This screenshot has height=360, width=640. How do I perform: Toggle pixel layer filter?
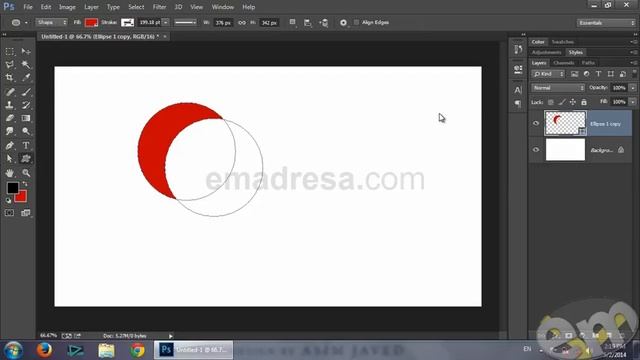coord(575,74)
